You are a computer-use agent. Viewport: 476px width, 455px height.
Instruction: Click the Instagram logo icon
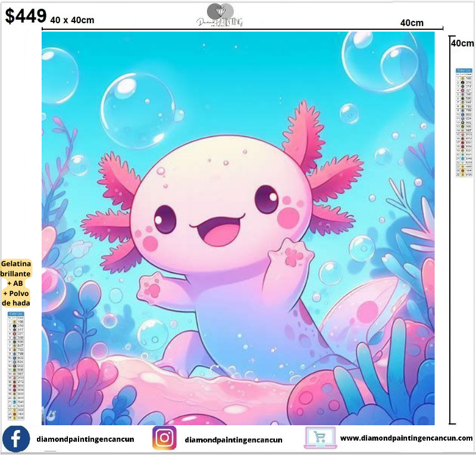pyautogui.click(x=164, y=439)
